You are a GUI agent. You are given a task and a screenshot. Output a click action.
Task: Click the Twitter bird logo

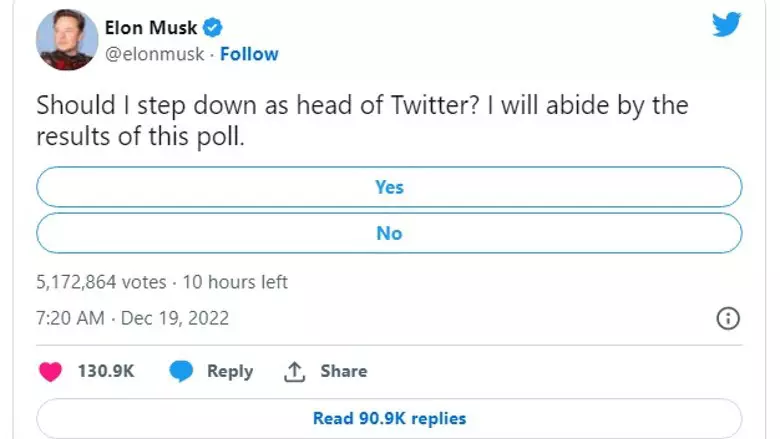click(726, 24)
